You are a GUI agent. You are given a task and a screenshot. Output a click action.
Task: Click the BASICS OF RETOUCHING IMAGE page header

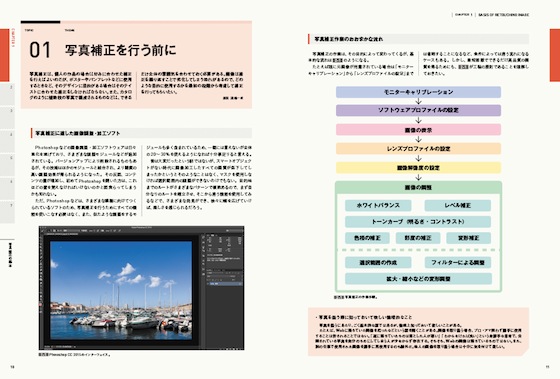(503, 15)
